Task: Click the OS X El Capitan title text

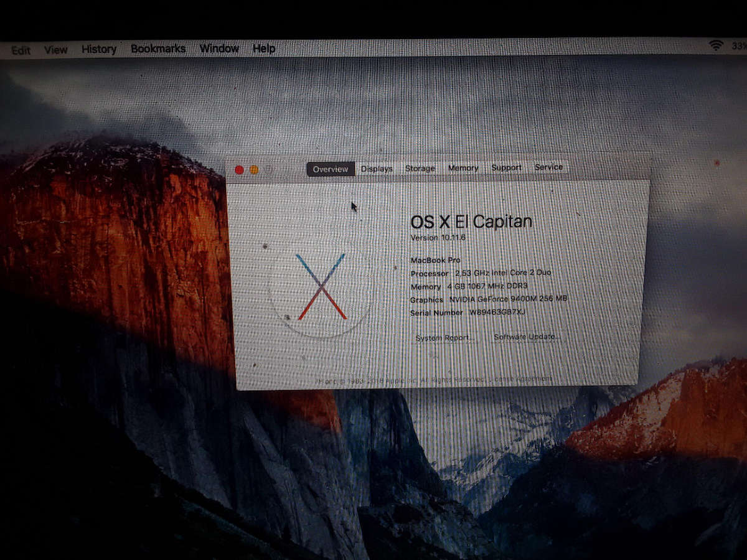Action: click(x=472, y=222)
